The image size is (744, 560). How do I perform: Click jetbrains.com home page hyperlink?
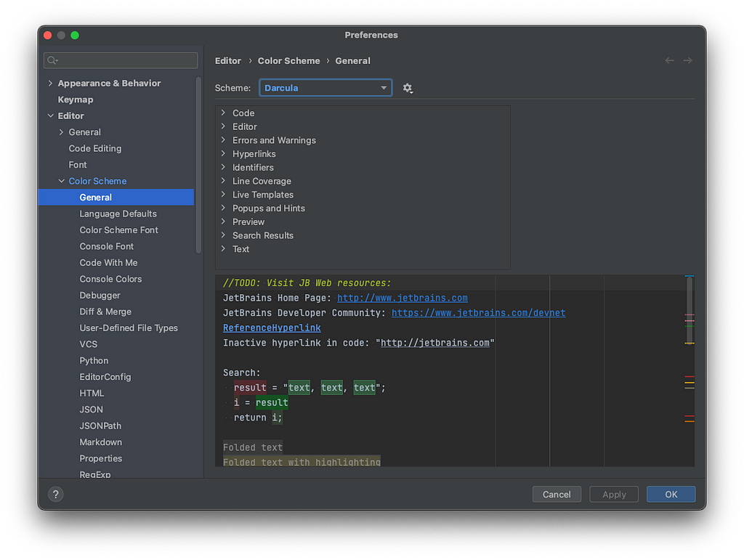403,298
